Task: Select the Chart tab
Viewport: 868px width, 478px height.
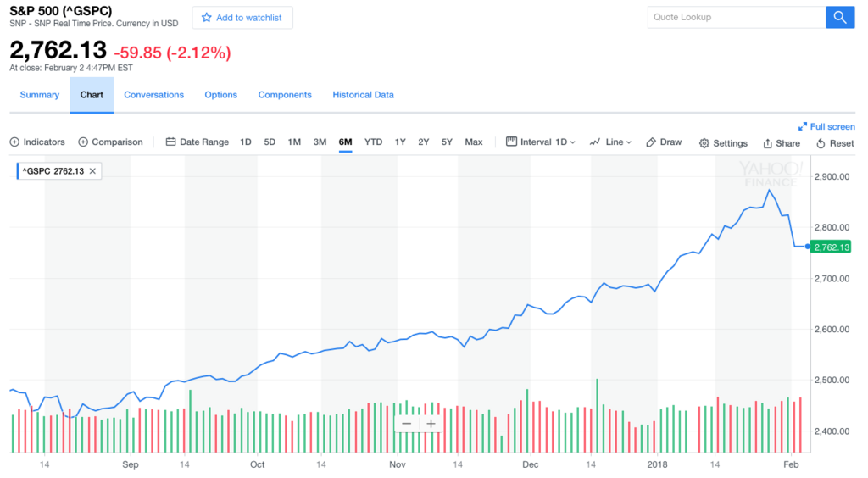Action: pyautogui.click(x=92, y=95)
